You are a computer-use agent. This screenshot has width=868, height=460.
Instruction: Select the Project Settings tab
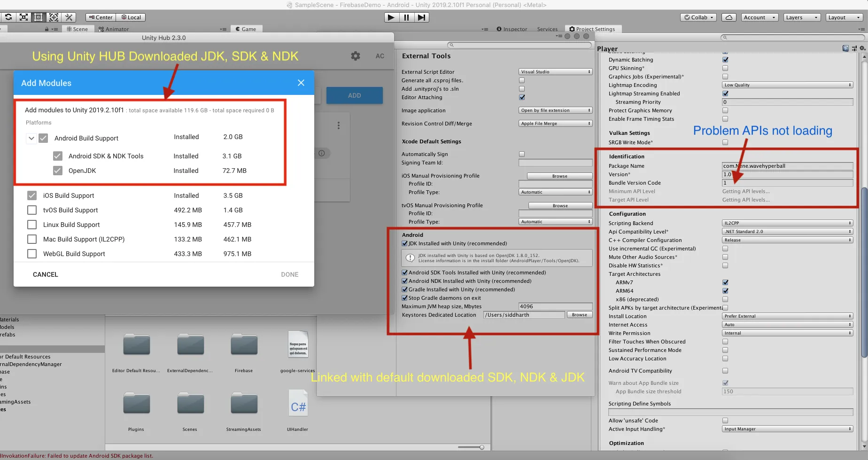[592, 29]
